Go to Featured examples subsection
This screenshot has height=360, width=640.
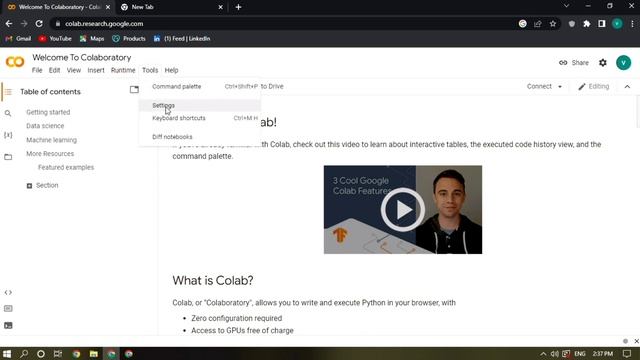click(x=66, y=167)
